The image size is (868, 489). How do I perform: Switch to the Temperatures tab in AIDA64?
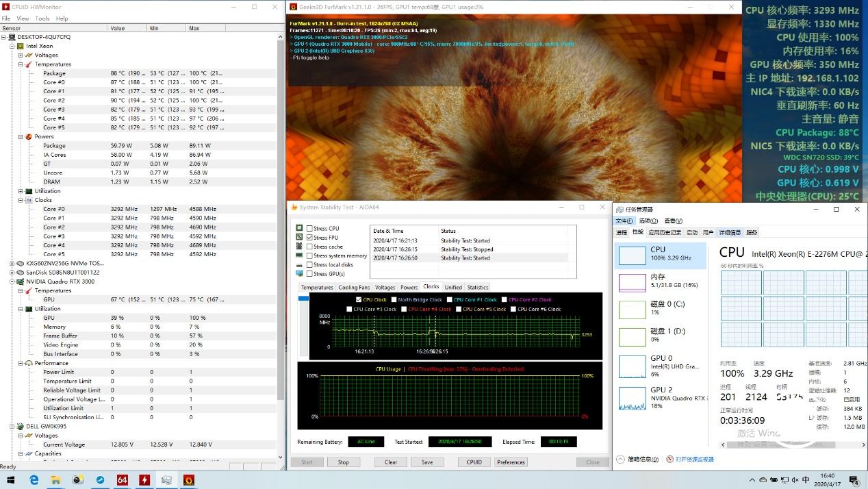317,287
